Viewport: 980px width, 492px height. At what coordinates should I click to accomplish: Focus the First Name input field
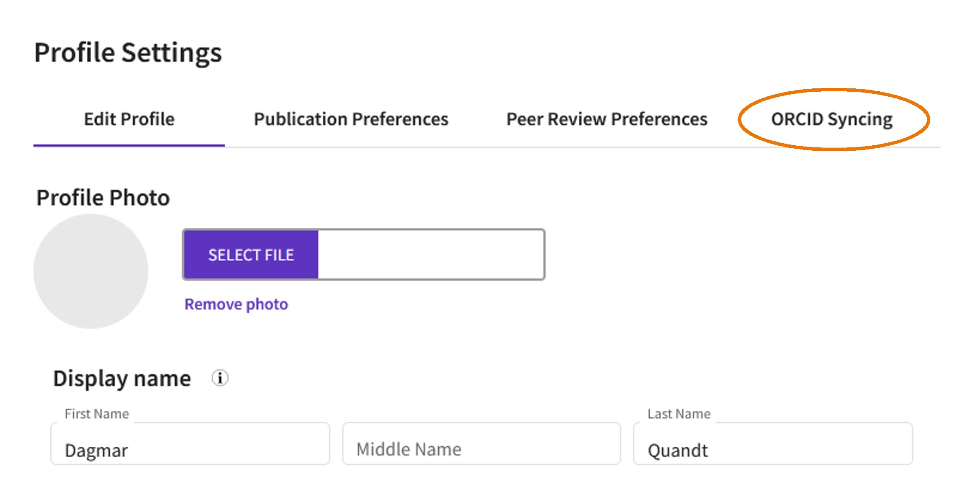[190, 443]
